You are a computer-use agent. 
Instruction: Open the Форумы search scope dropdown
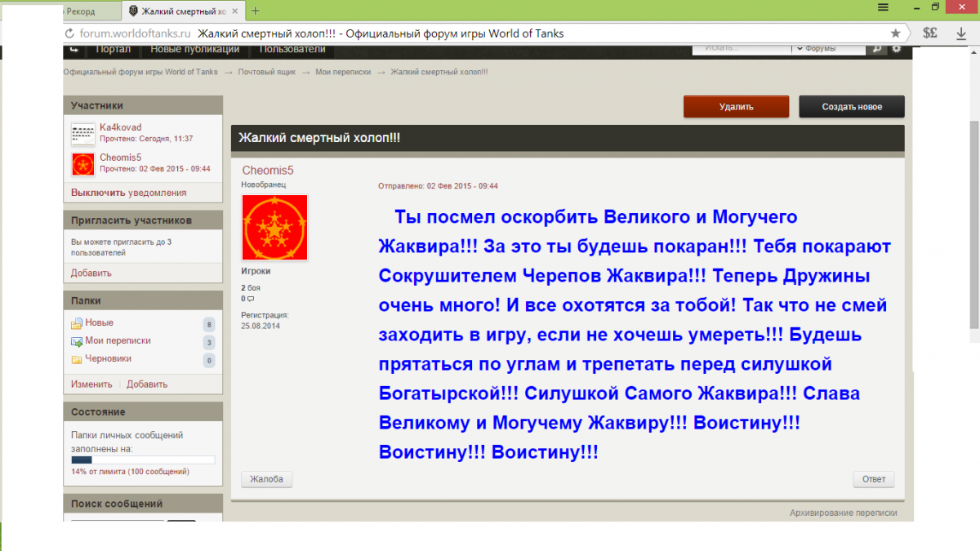[829, 49]
